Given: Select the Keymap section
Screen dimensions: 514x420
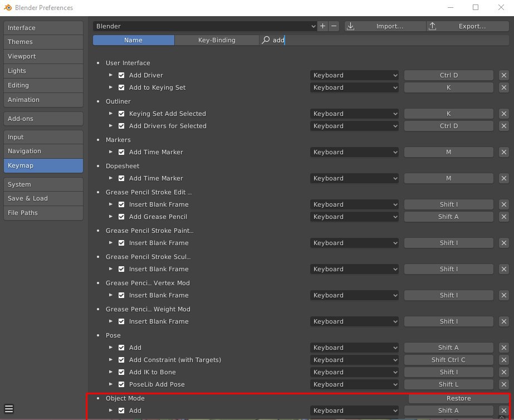Looking at the screenshot, I should (x=43, y=165).
